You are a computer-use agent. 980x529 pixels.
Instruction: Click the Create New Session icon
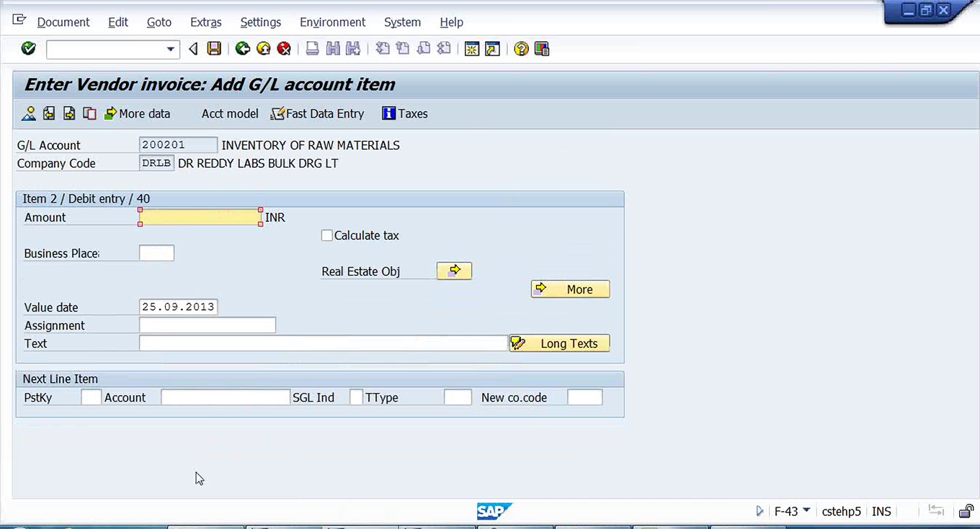(472, 48)
